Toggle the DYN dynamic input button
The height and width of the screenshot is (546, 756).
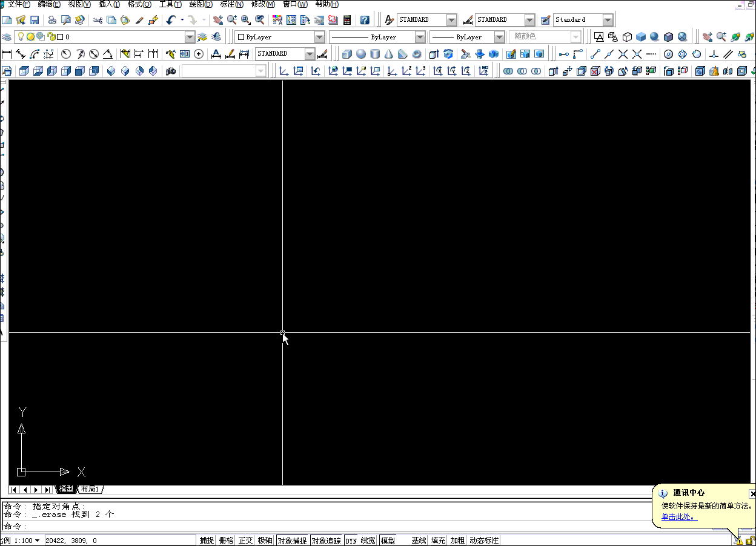[x=351, y=540]
